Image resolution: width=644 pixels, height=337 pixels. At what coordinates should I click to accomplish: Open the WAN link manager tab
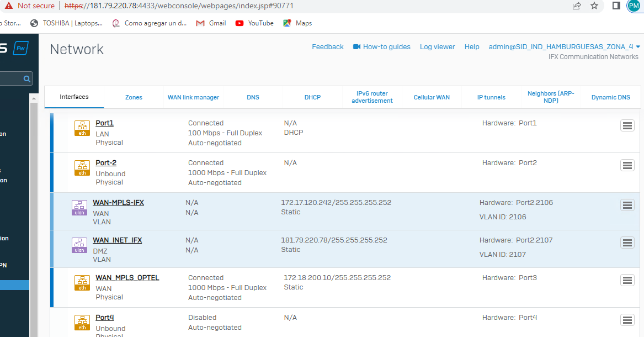[193, 97]
